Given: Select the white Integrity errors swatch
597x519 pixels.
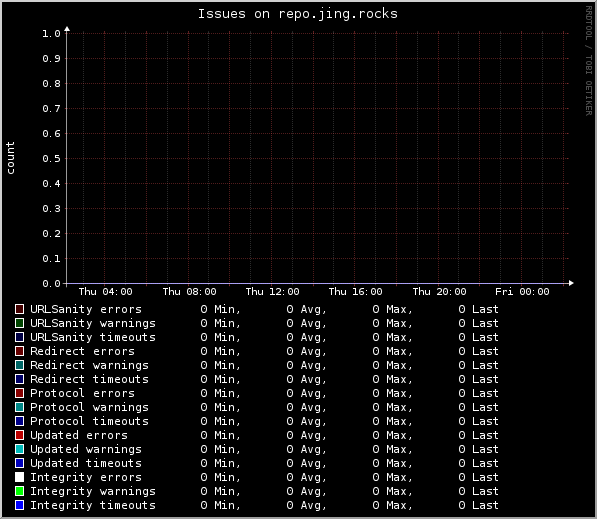Looking at the screenshot, I should pyautogui.click(x=19, y=477).
